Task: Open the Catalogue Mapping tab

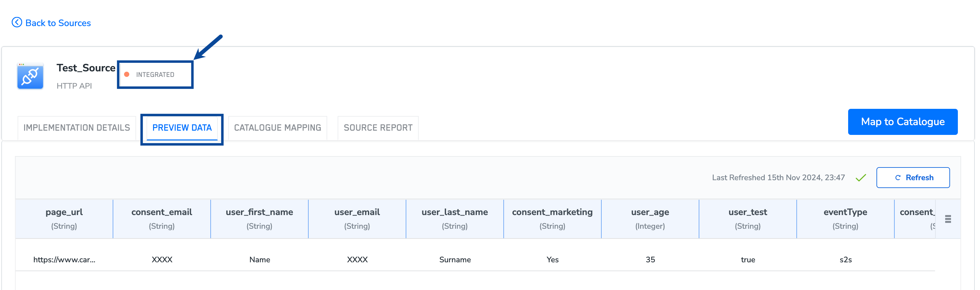Action: click(x=277, y=128)
